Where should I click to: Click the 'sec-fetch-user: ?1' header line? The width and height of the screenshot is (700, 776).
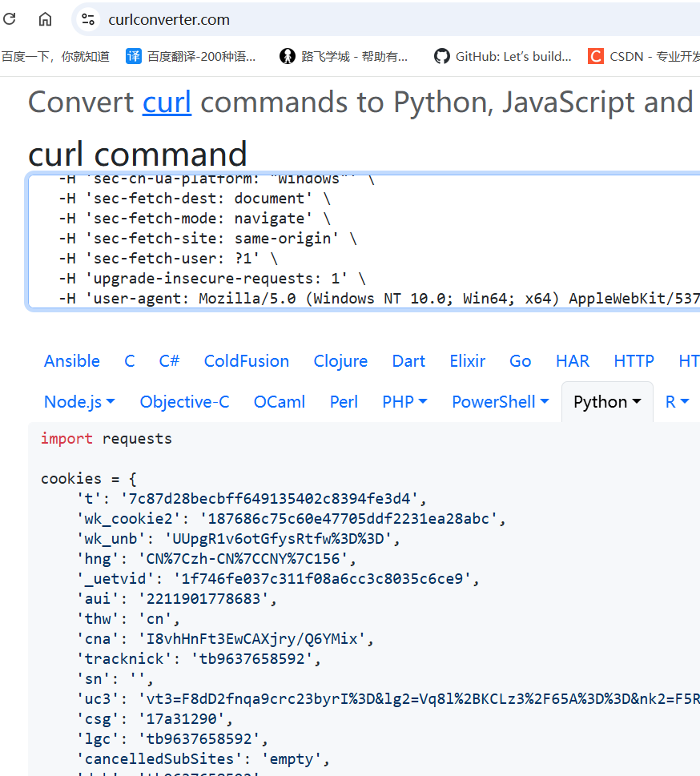coord(168,259)
